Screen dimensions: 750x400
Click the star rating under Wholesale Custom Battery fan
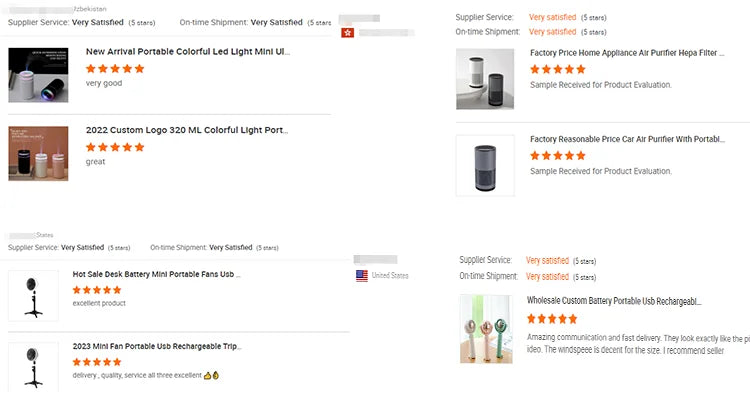(x=552, y=319)
